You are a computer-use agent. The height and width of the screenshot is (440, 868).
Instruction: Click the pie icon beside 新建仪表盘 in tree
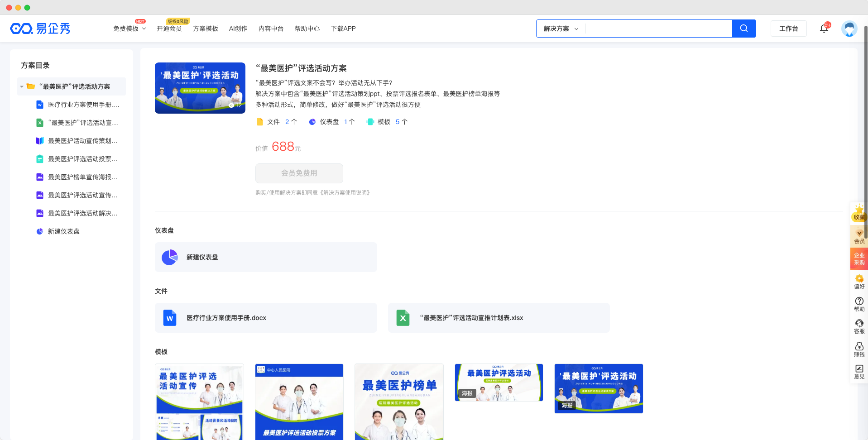40,231
